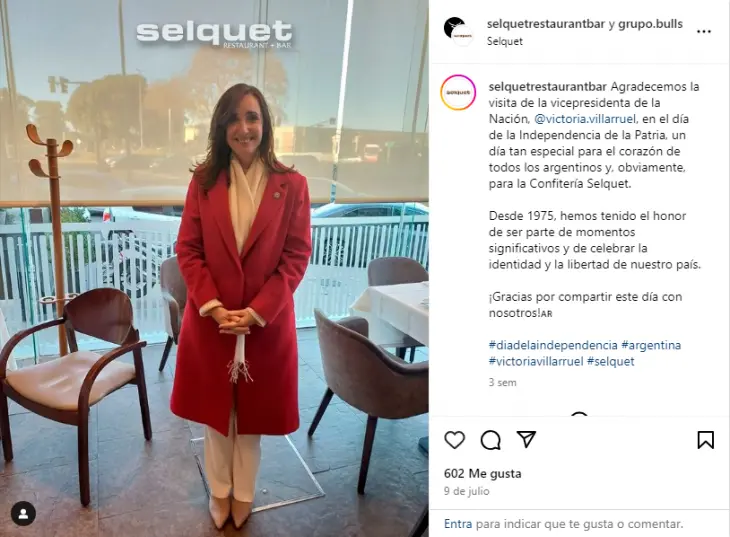This screenshot has height=537, width=730.
Task: Open the #diadelaindependencia hashtag
Action: click(x=553, y=345)
